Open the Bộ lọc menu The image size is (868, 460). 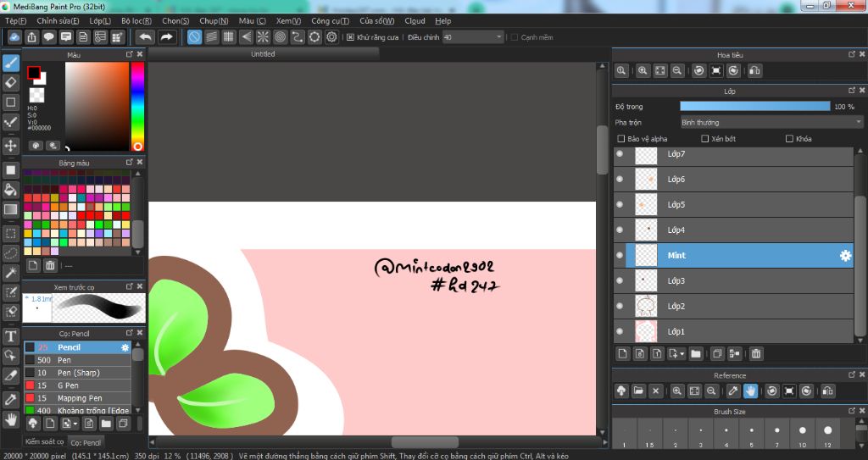click(x=136, y=20)
